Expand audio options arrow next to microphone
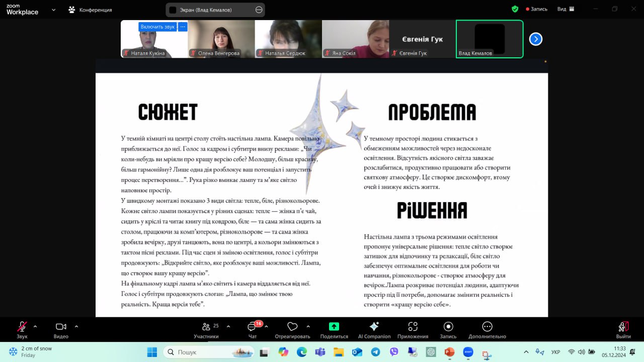644x362 pixels. click(35, 326)
